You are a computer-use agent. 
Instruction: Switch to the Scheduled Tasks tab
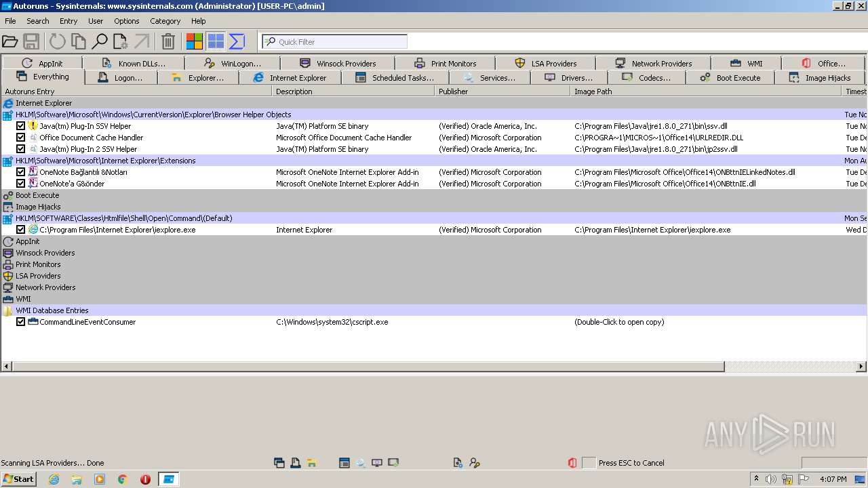395,78
